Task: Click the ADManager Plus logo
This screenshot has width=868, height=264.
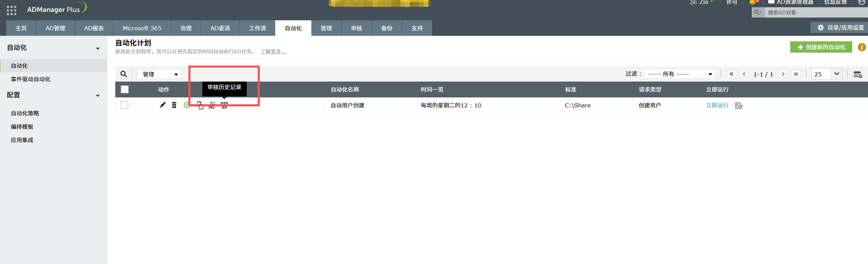Action: (57, 8)
